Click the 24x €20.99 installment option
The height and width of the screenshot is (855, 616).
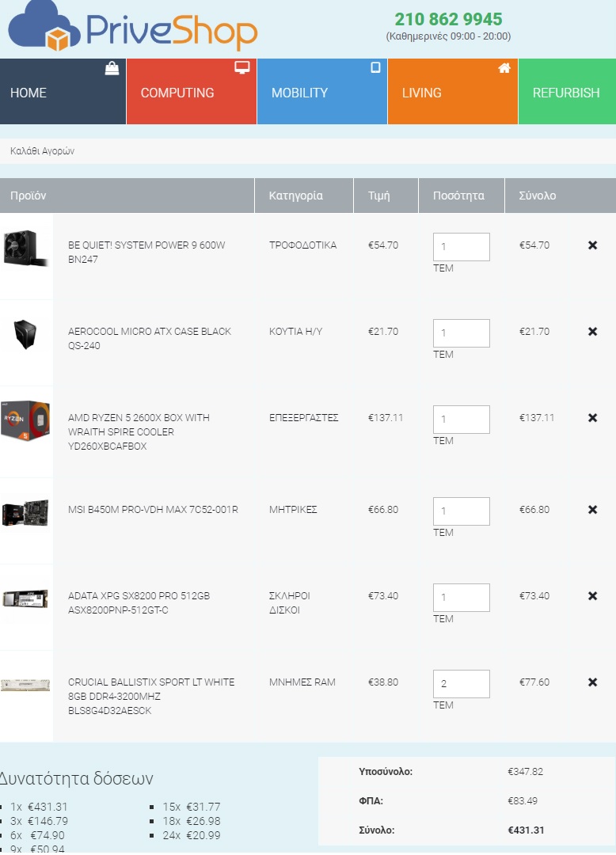click(x=192, y=835)
